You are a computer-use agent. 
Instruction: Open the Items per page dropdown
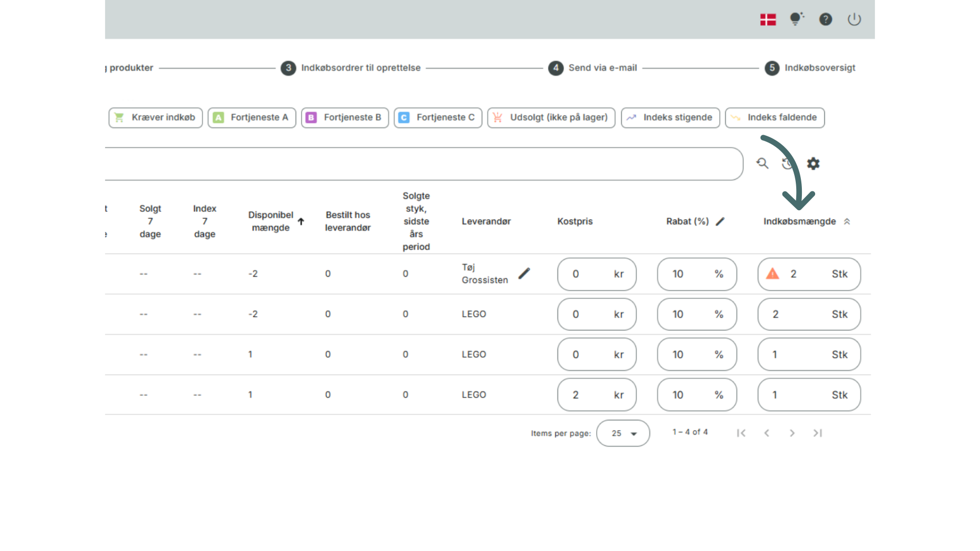click(x=623, y=433)
